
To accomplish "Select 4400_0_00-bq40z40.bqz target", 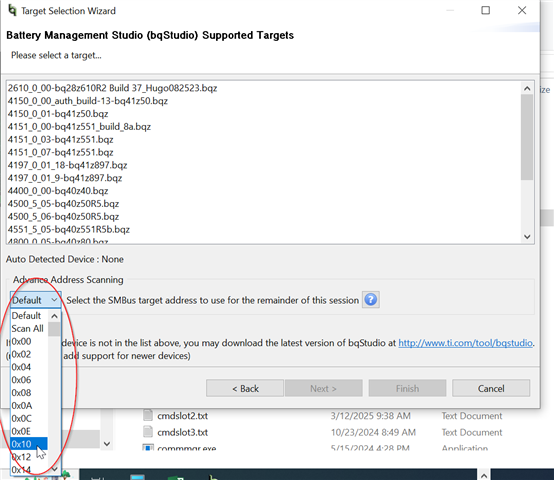I will (x=58, y=191).
